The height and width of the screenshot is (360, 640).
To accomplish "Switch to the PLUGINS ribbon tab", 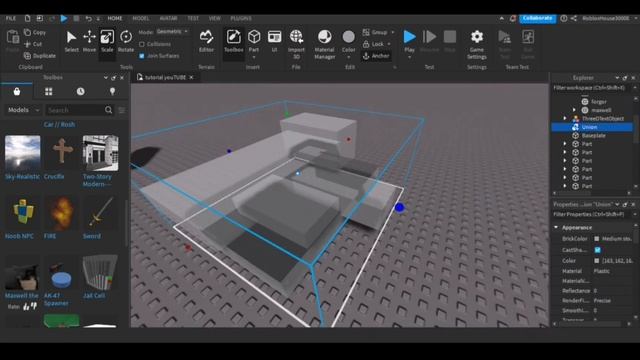I will point(241,18).
